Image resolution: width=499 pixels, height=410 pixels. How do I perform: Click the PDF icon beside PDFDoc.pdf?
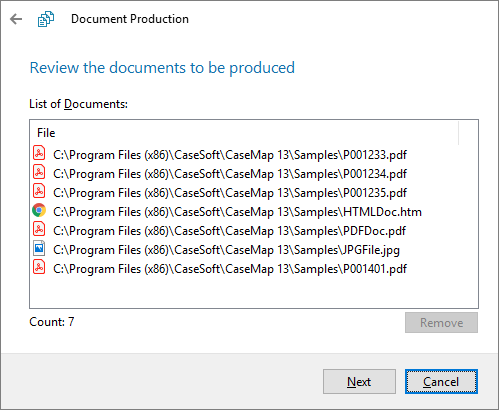tap(39, 230)
